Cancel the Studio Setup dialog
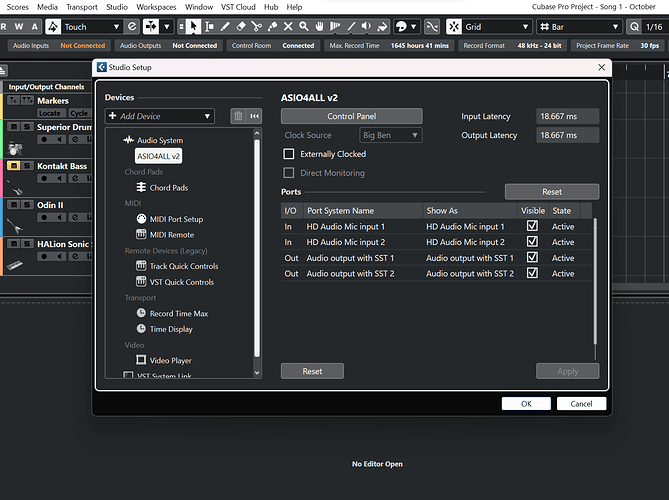The image size is (669, 500). pyautogui.click(x=581, y=404)
